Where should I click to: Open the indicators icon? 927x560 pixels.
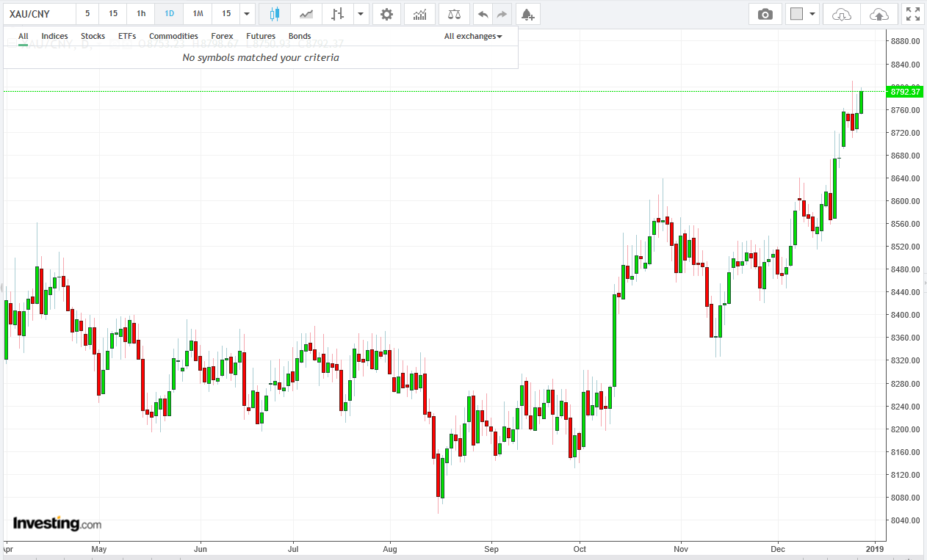click(419, 14)
